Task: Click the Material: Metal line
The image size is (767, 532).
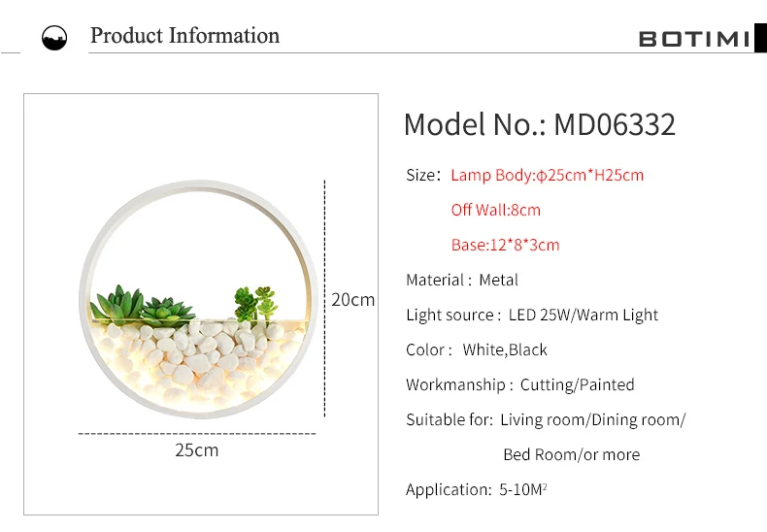Action: [x=462, y=280]
